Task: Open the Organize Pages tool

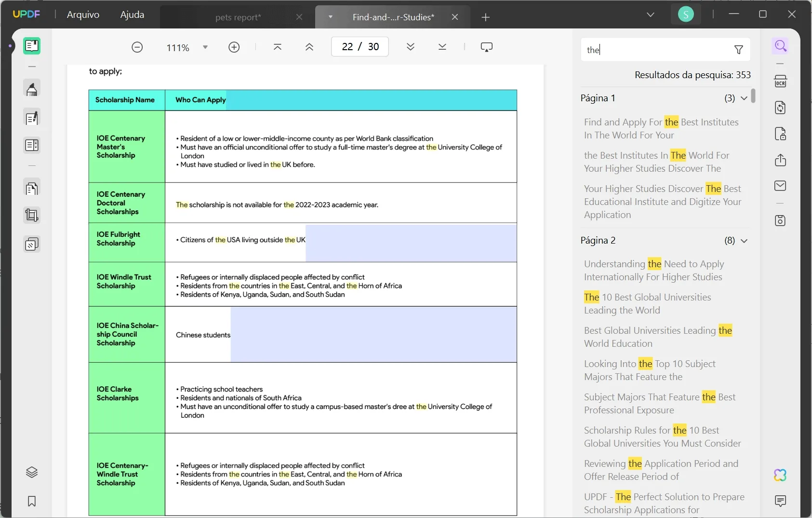Action: [32, 188]
